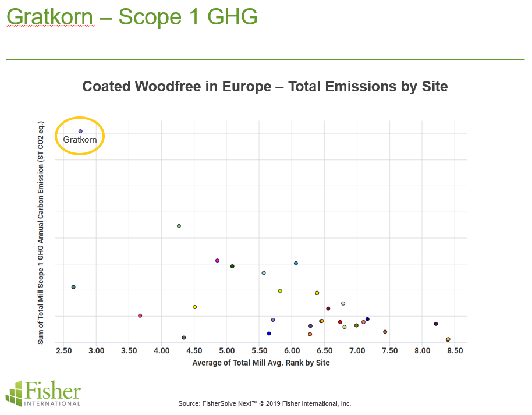The image size is (532, 415).
Task: Select the chart title 'Coated Woodfree in Europe'
Action: [176, 87]
